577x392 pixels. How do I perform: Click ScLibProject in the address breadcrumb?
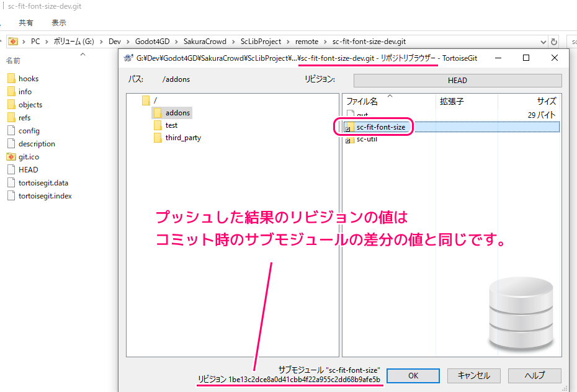[x=261, y=42]
